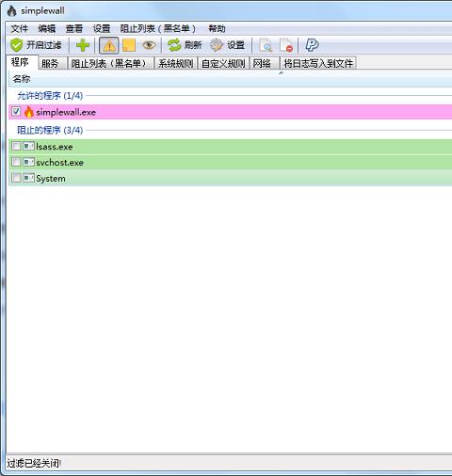Toggle the yellow warning notifications icon

(109, 45)
